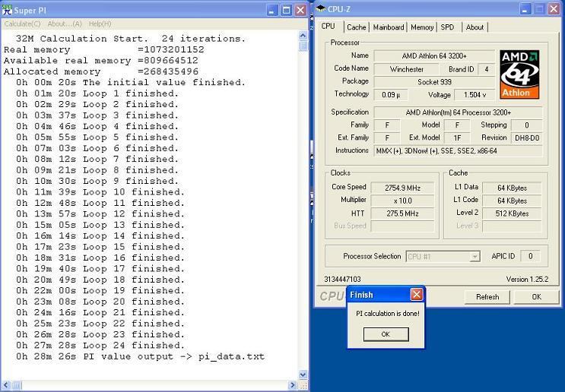Click the '32M Calculation Start' line
The height and width of the screenshot is (392, 565).
click(x=131, y=38)
